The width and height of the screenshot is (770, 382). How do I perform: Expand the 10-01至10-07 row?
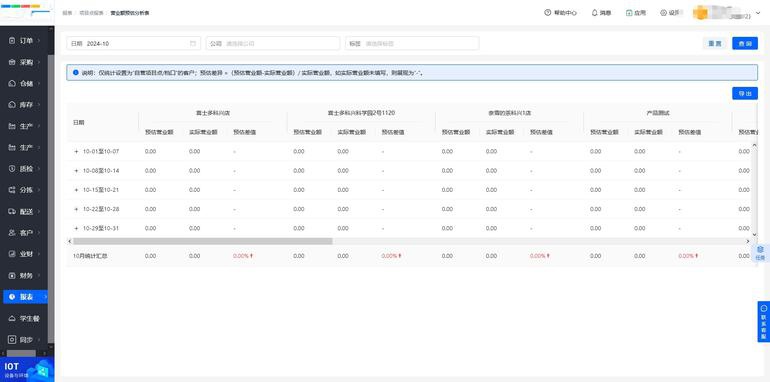click(x=76, y=152)
